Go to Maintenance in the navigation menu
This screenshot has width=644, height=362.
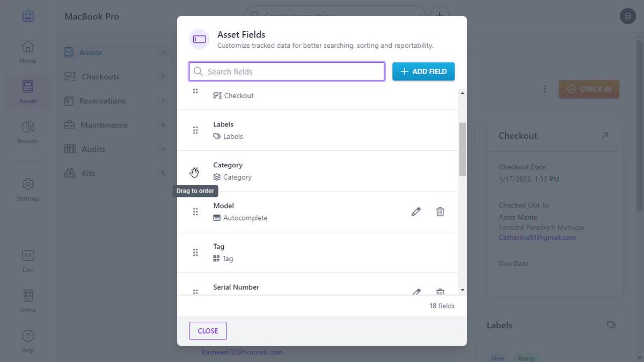coord(104,125)
